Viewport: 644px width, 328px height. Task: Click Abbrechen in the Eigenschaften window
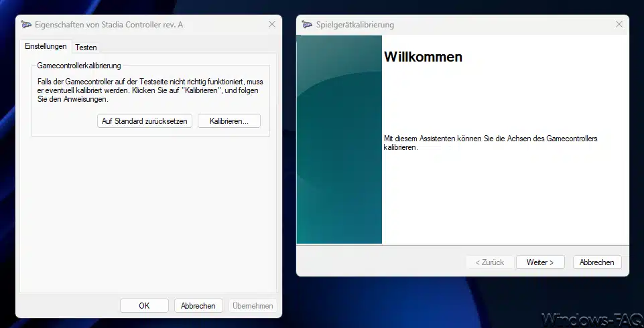(x=198, y=305)
